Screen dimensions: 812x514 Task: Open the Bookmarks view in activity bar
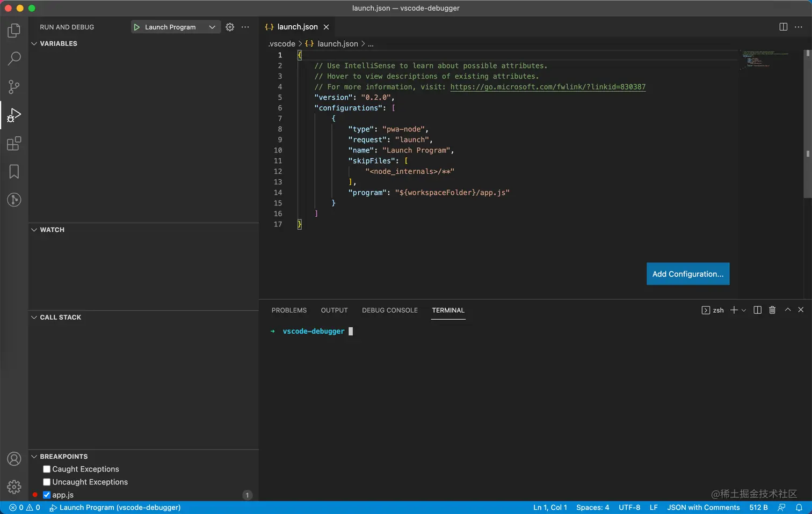point(14,172)
